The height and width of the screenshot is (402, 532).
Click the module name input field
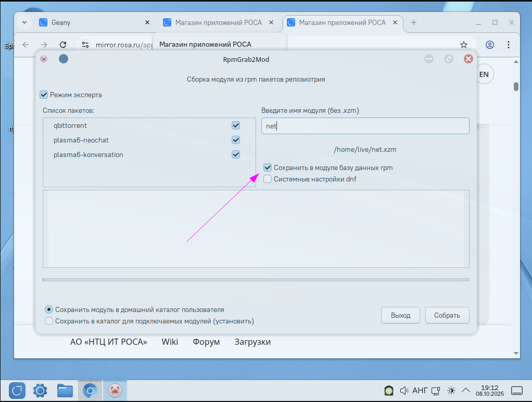[365, 126]
